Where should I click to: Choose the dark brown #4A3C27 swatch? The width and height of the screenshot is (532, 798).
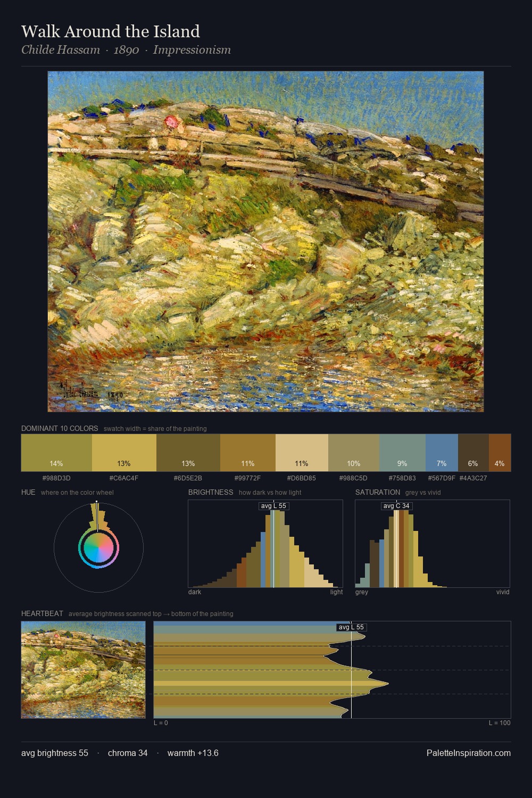point(473,453)
